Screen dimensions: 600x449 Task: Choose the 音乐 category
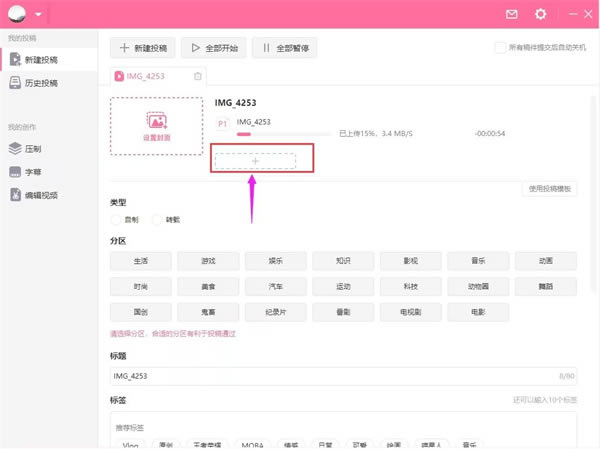tap(478, 261)
